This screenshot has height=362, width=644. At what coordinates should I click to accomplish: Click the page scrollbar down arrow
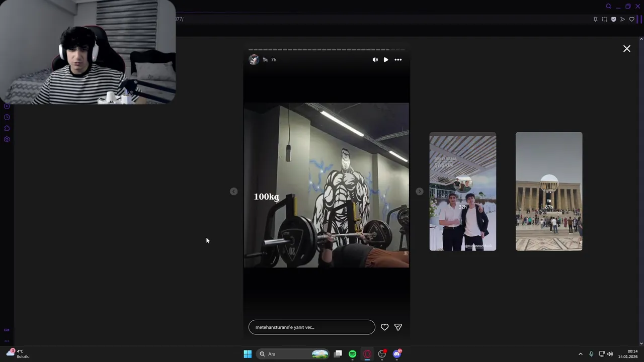641,343
